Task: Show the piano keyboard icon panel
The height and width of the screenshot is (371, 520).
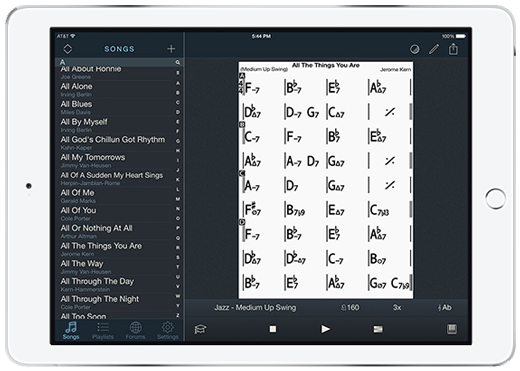Action: [452, 329]
